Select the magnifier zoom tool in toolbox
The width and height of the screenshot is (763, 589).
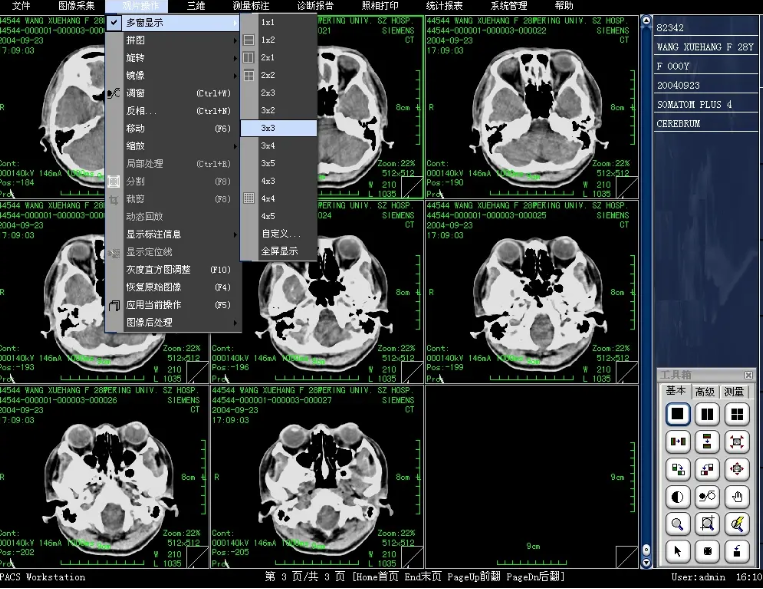tap(677, 524)
